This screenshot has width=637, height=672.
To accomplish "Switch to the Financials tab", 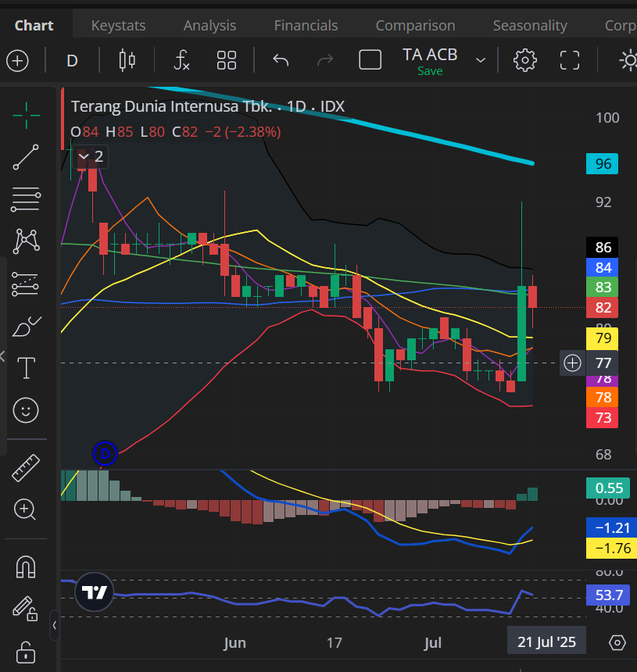I will click(306, 25).
